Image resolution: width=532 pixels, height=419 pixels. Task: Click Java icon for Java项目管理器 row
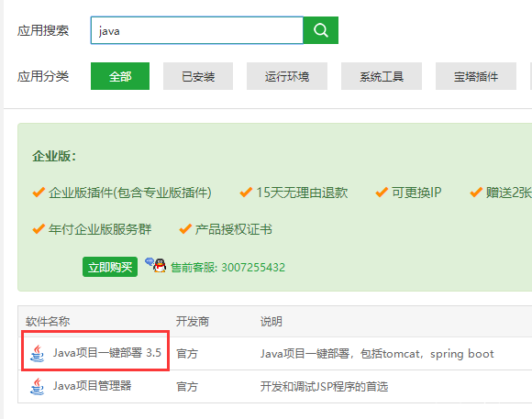[37, 386]
